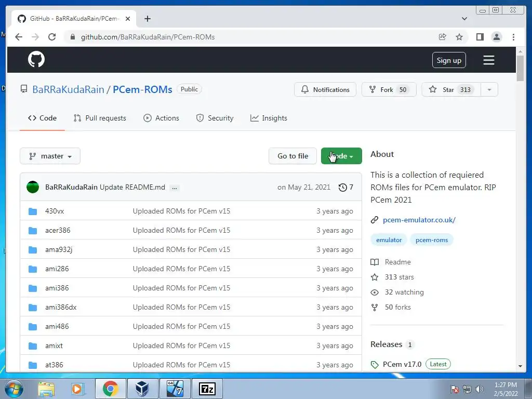The image size is (532, 399).
Task: Expand commit message ellipsis button
Action: point(175,188)
